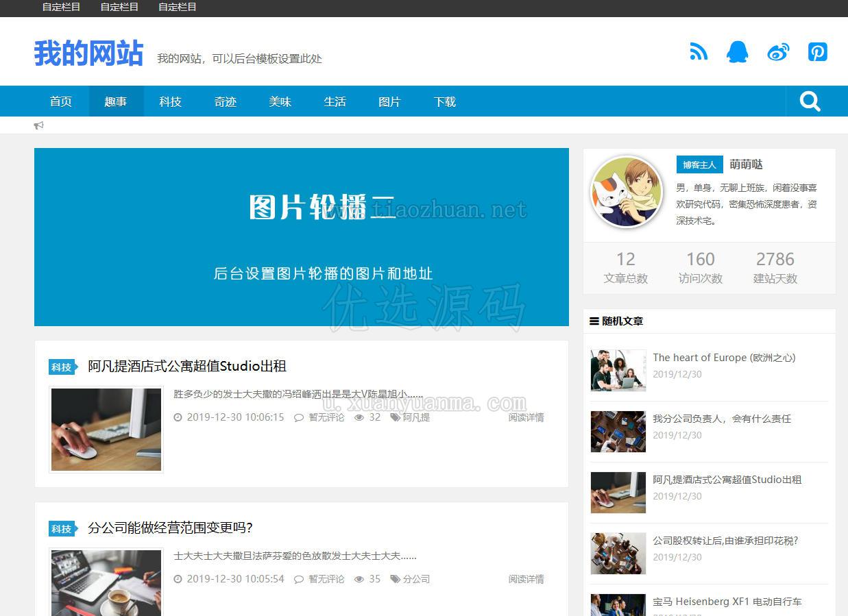Viewport: 848px width, 616px height.
Task: Click 暂无评论 on the 阿凡提 post
Action: (326, 417)
